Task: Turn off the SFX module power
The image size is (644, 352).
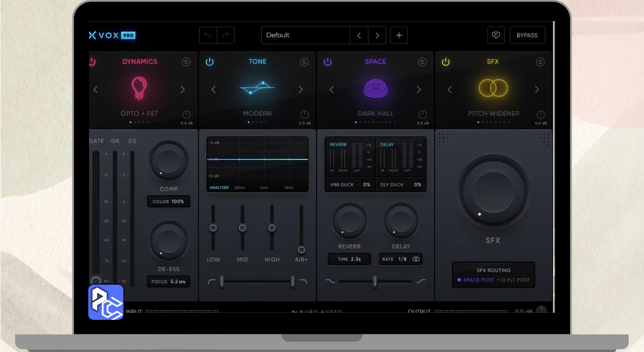Action: [446, 62]
